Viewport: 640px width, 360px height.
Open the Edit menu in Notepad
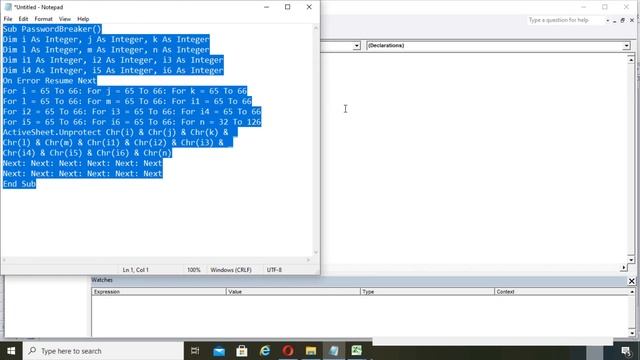[x=23, y=19]
